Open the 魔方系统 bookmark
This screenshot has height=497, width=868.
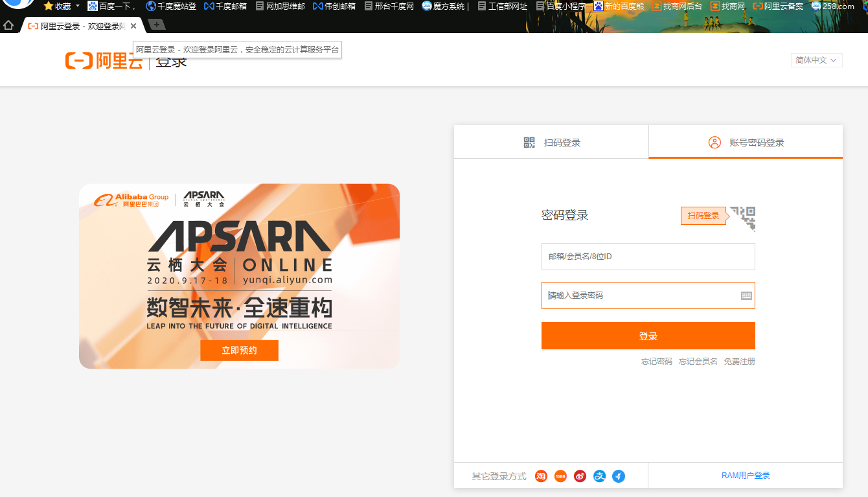click(x=445, y=6)
